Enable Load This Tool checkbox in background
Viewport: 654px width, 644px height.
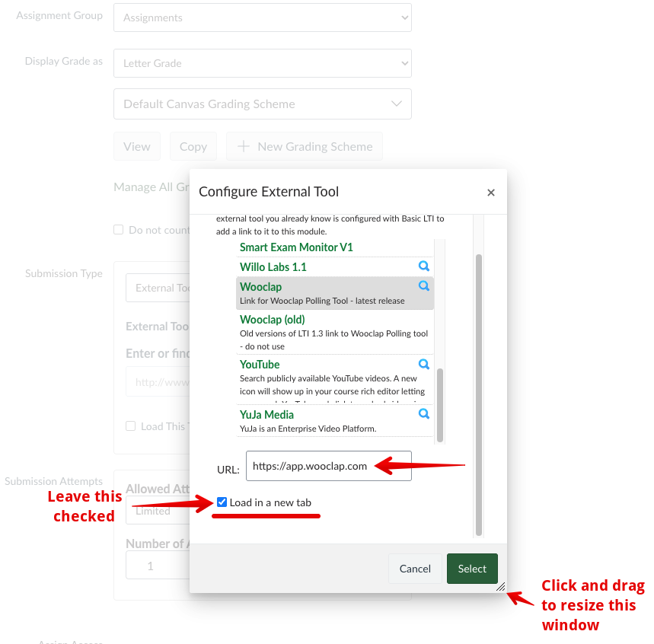coord(131,426)
